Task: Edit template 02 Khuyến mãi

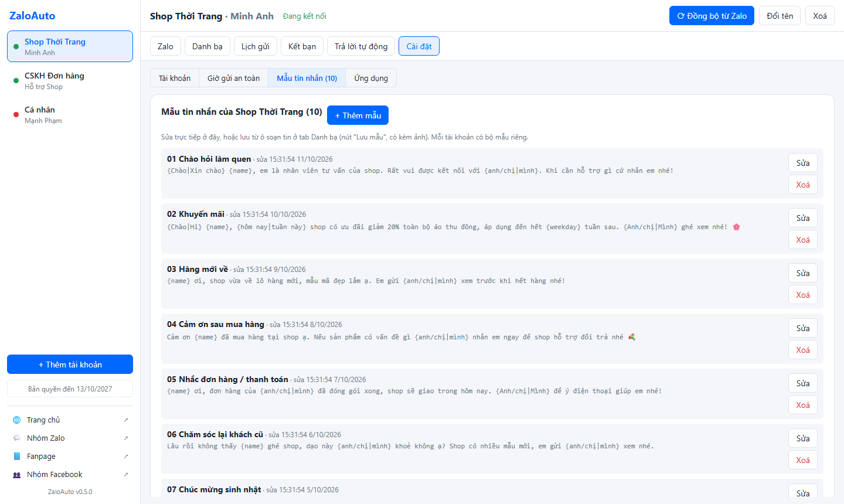Action: coord(803,218)
